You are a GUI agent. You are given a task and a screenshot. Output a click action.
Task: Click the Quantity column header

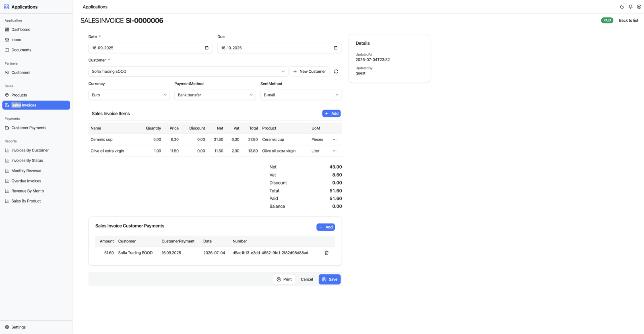(153, 128)
